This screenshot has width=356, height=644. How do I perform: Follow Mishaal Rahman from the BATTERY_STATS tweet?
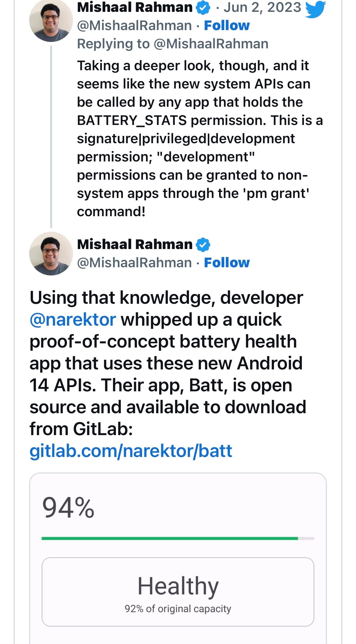[227, 26]
